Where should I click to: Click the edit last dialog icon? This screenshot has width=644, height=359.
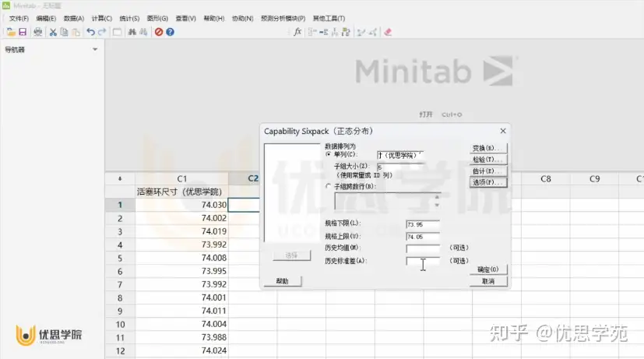coord(117,32)
